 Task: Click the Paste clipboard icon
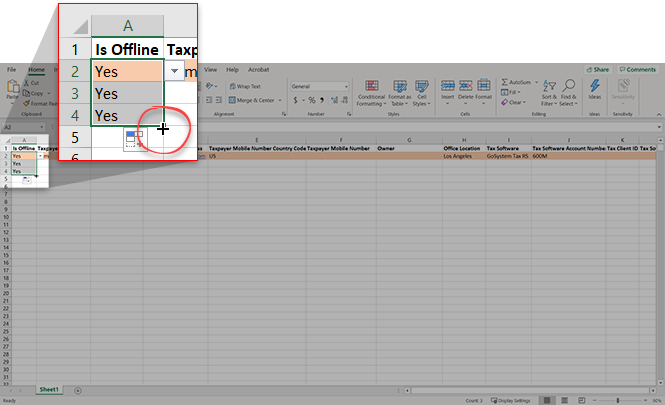(x=12, y=89)
